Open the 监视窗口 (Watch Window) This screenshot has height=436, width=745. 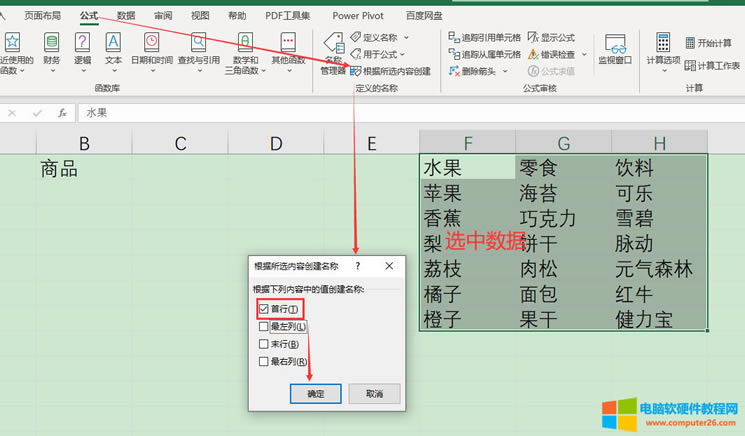615,48
